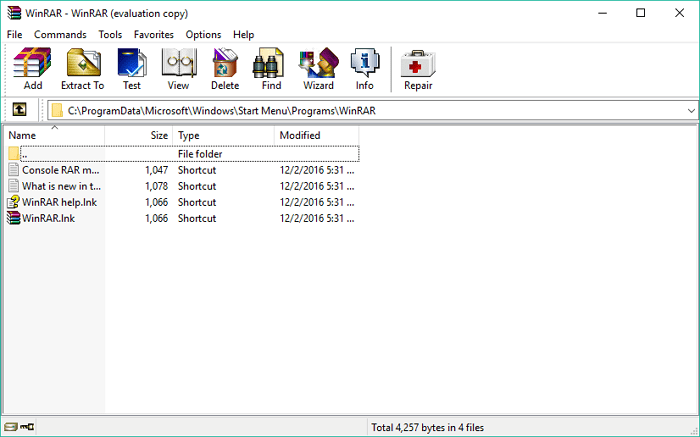Select the 'What is new in t...' file name
This screenshot has height=437, width=700.
(x=62, y=186)
